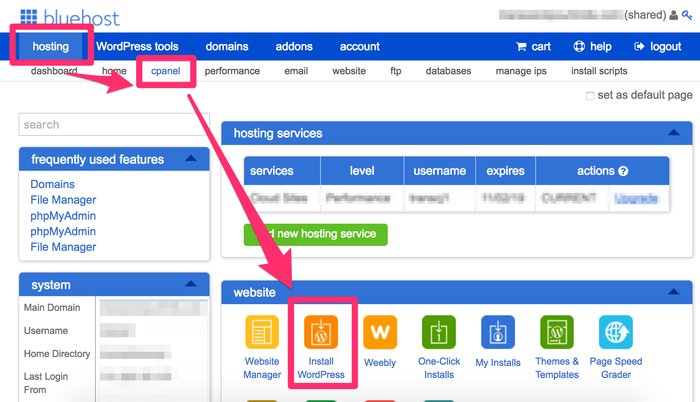This screenshot has width=700, height=402.
Task: Open the manage ips sub-tab
Action: 521,71
